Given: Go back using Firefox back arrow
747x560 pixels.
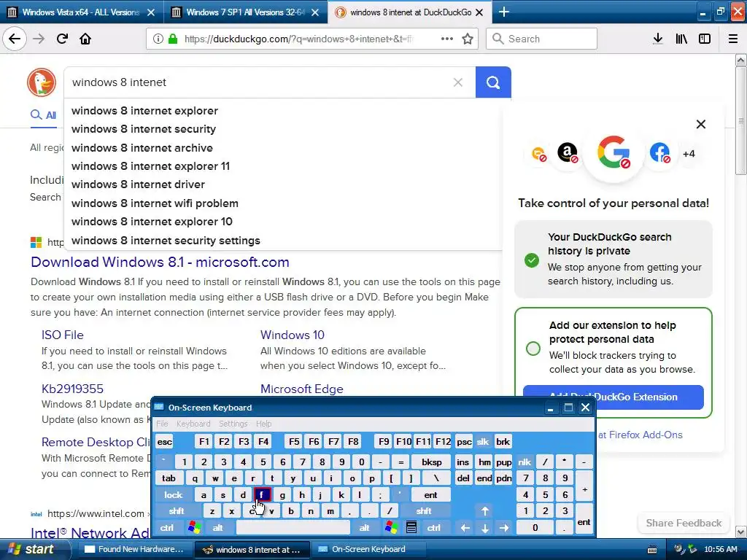Looking at the screenshot, I should coord(15,39).
